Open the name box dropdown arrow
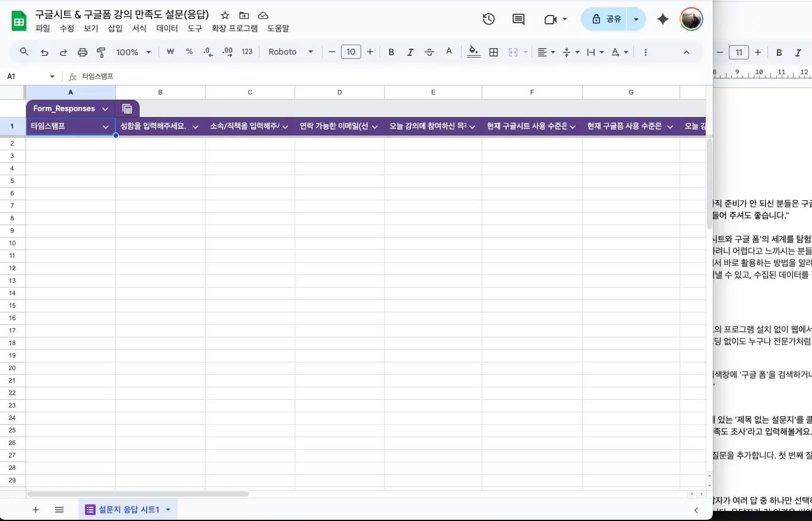Image resolution: width=812 pixels, height=521 pixels. coord(52,77)
